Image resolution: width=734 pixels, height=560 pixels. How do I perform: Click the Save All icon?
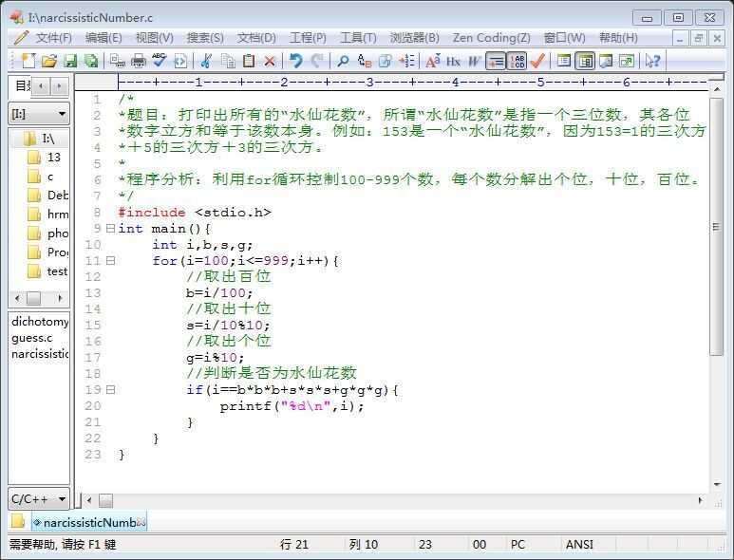(x=91, y=61)
